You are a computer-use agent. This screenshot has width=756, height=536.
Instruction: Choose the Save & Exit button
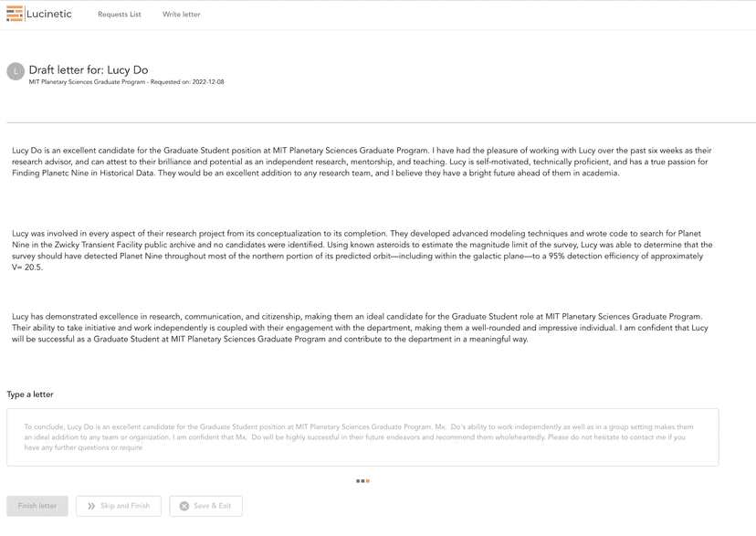(205, 506)
